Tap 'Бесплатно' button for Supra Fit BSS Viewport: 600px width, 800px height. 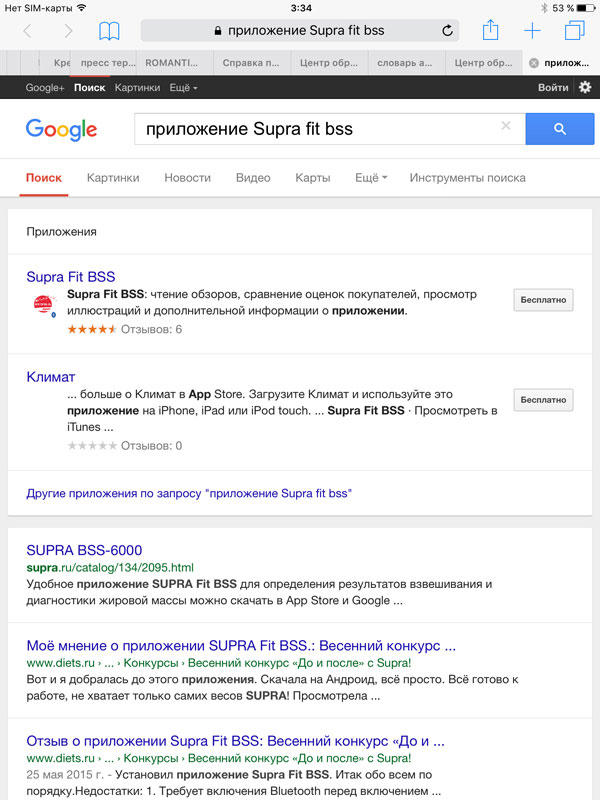coord(543,300)
